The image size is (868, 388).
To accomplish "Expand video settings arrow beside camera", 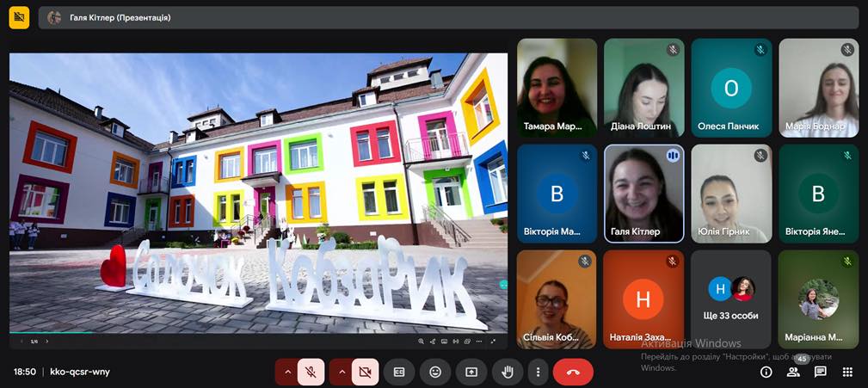I will pyautogui.click(x=341, y=372).
